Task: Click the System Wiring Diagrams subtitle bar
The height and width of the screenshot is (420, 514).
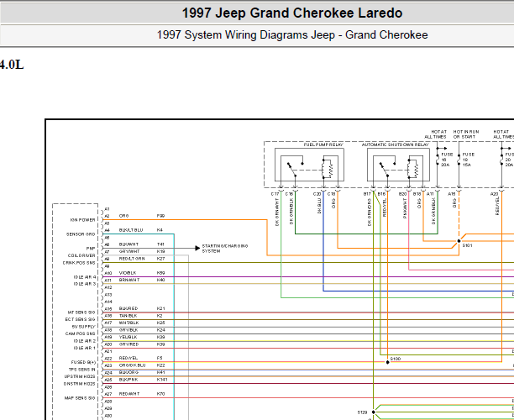Action: (x=257, y=35)
